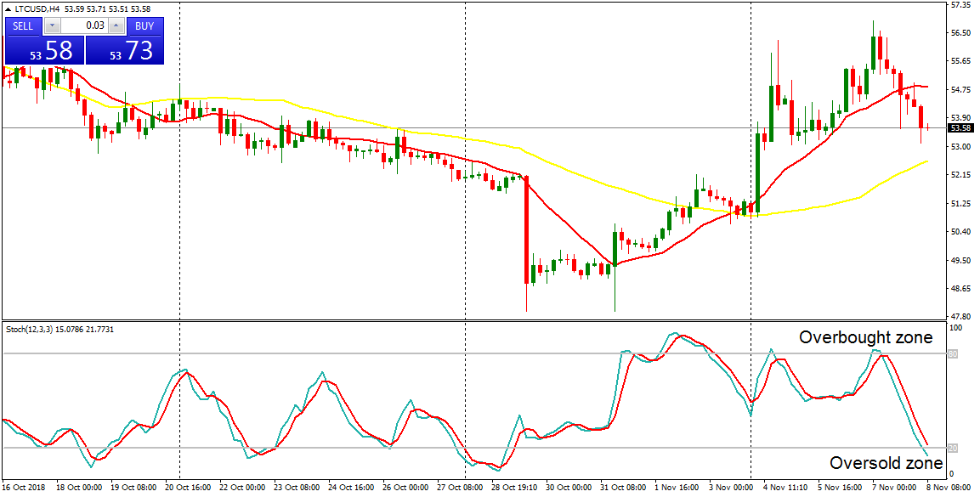Click the '20 Oct 16:00' time axis label
The image size is (980, 497).
point(186,486)
